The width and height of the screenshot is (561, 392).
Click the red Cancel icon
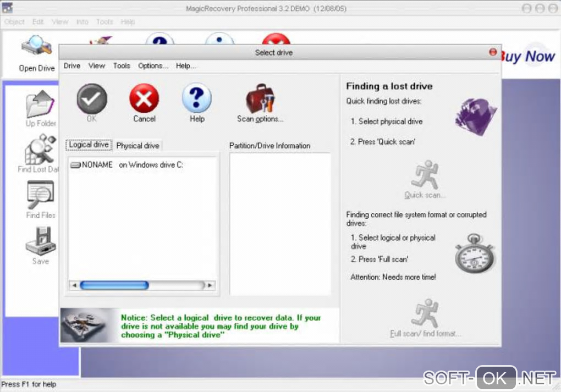(144, 98)
